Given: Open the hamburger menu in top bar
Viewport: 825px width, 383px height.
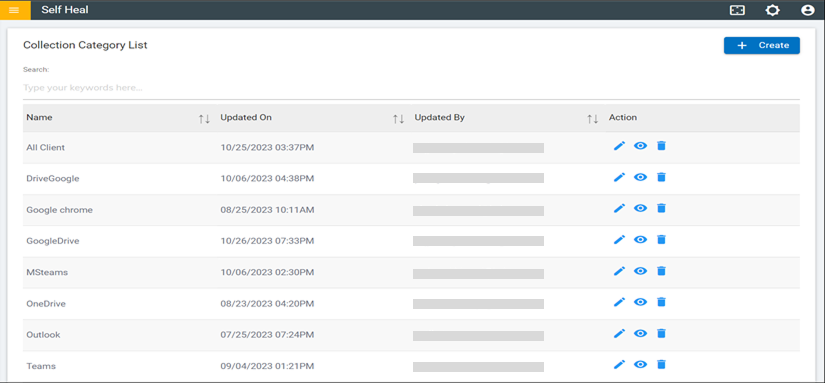Looking at the screenshot, I should click(15, 10).
